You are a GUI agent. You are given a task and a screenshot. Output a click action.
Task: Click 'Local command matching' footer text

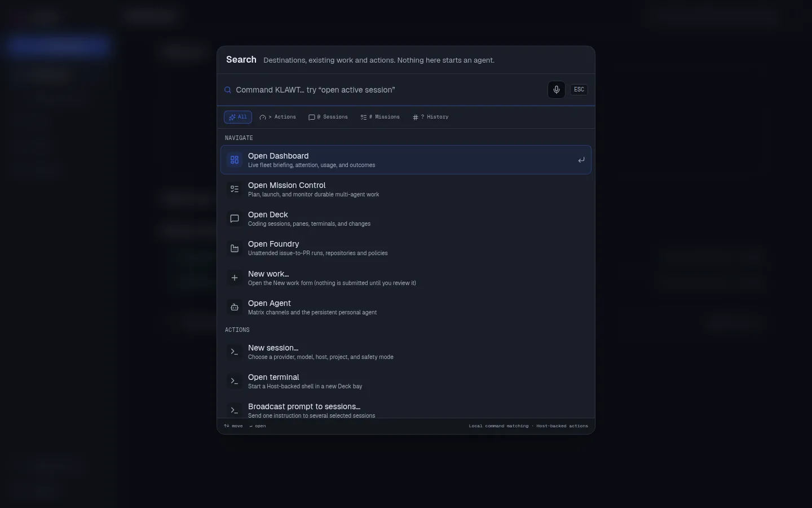(x=498, y=426)
